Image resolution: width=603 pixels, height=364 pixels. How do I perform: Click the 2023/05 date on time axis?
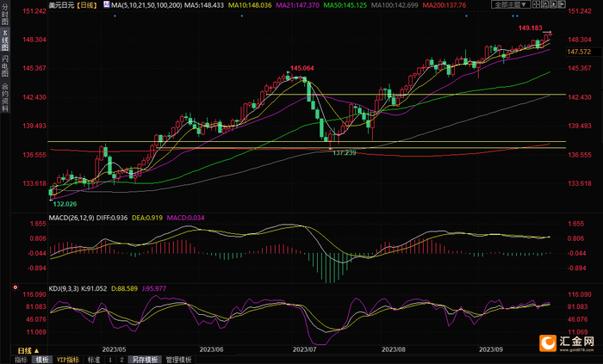[115, 349]
